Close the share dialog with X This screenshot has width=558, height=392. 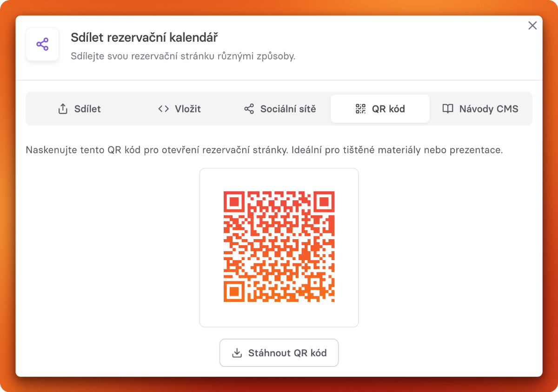tap(532, 26)
